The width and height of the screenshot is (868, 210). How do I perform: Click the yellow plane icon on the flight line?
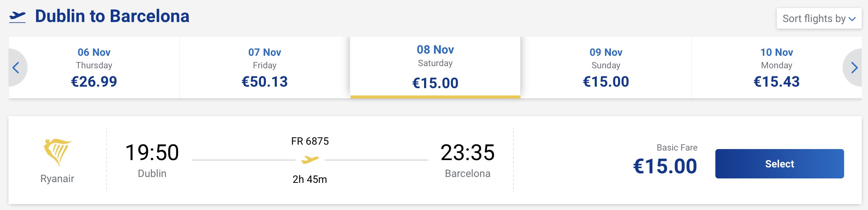tap(310, 160)
